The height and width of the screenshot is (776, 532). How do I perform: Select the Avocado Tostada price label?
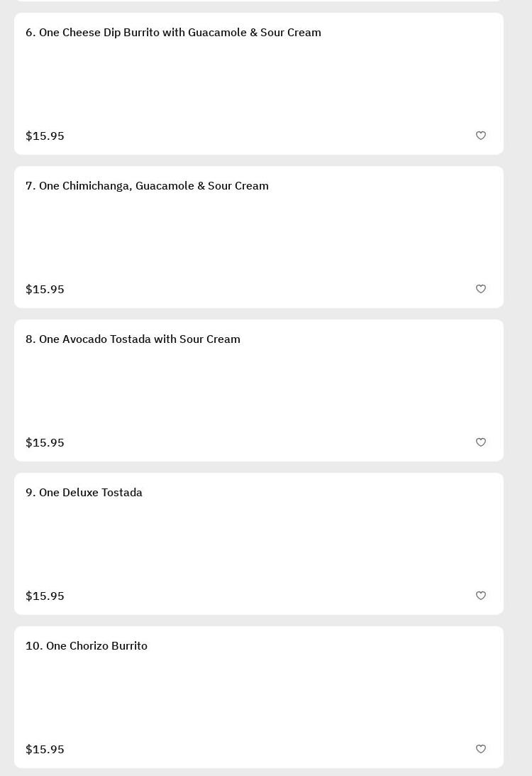click(x=45, y=443)
